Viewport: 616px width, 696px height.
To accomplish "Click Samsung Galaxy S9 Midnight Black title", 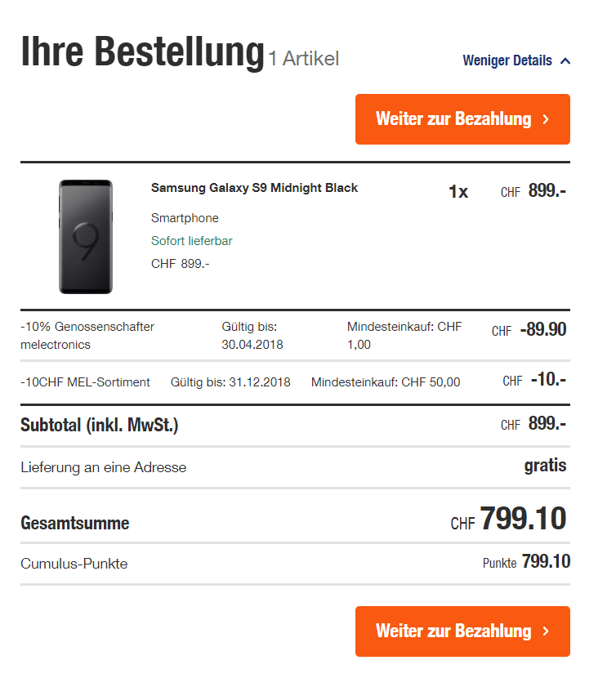I will click(254, 188).
